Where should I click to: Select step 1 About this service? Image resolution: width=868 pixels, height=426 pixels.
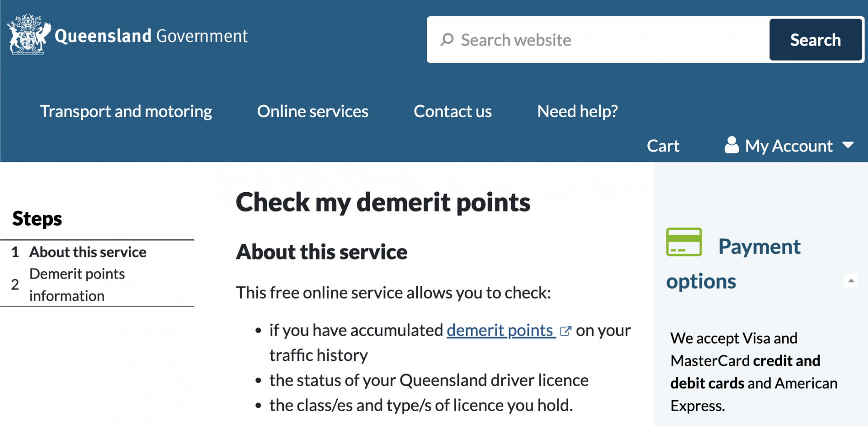point(88,252)
